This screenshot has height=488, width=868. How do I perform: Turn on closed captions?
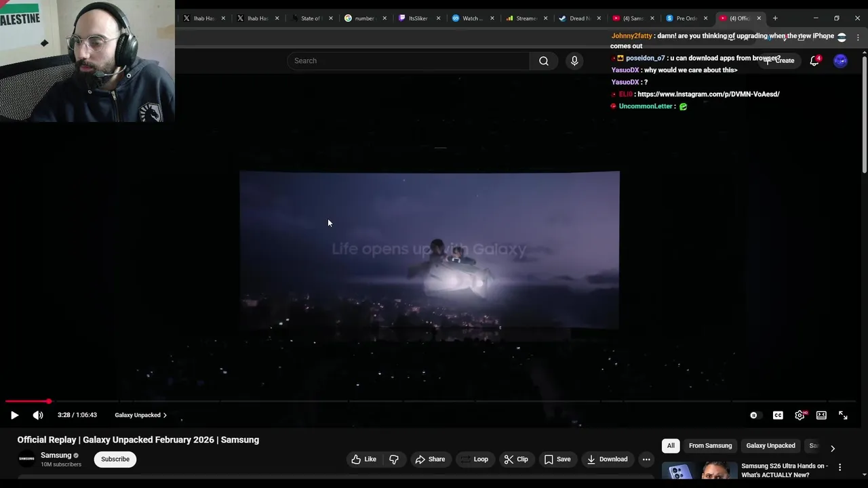778,415
